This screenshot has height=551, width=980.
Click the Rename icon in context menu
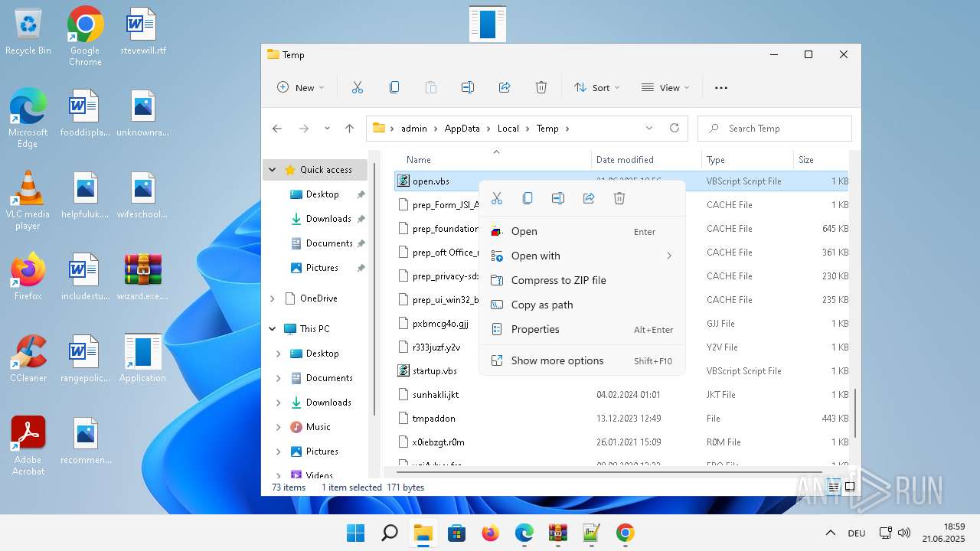tap(558, 198)
